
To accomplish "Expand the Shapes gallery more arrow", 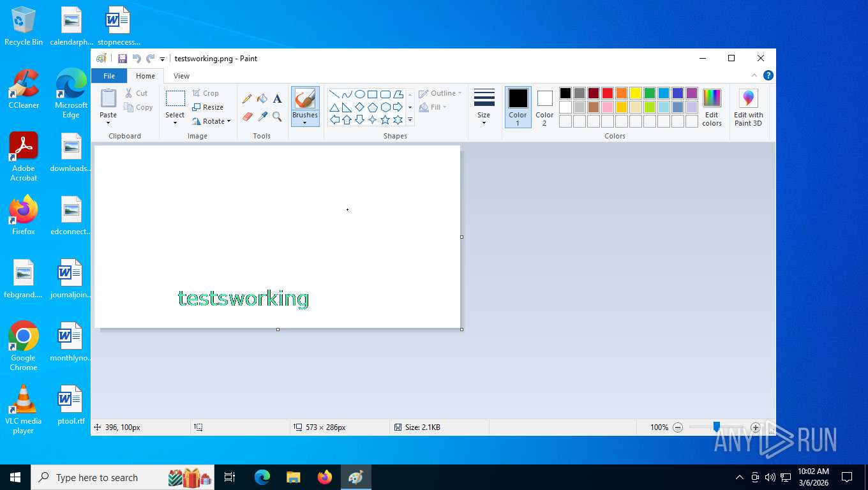I will (410, 120).
